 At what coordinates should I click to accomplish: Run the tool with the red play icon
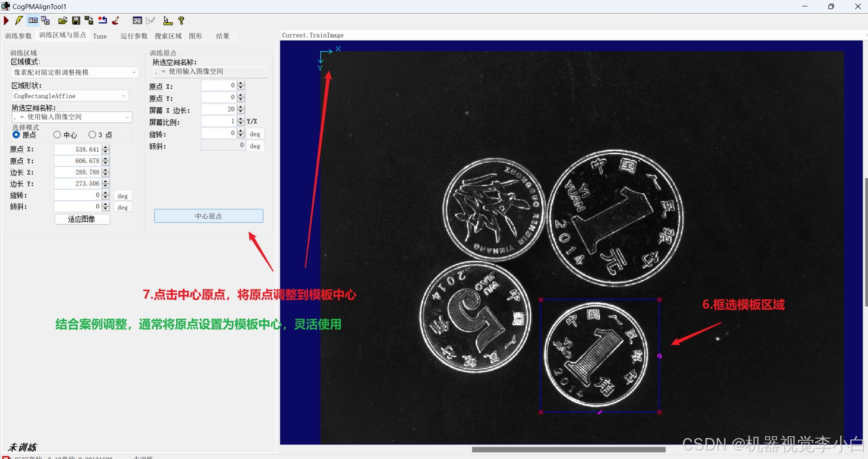(x=6, y=20)
